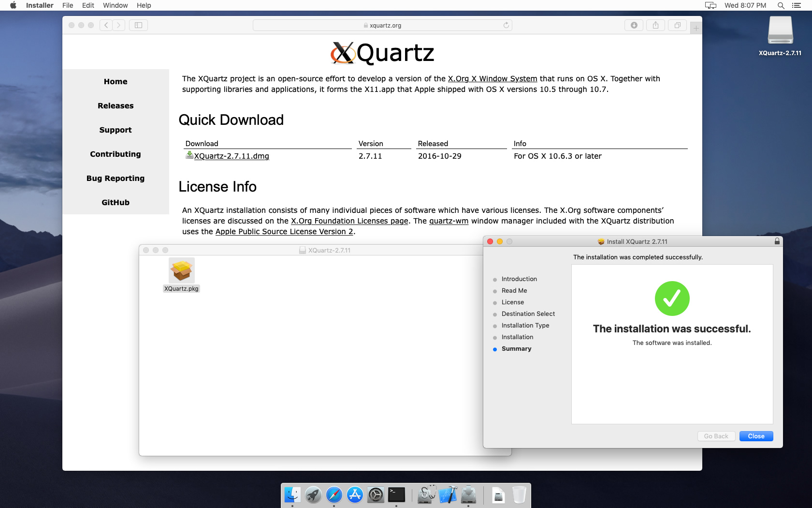Select the Destination Select installer step
This screenshot has height=508, width=812.
coord(528,314)
